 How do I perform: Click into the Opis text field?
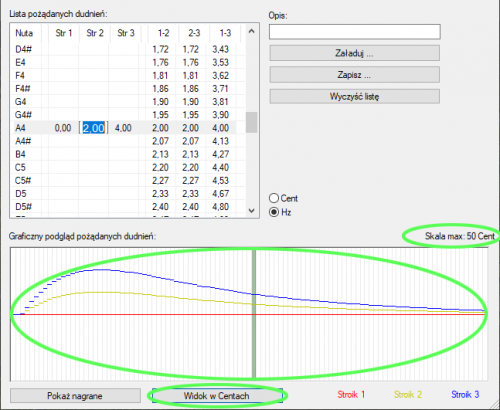point(355,32)
